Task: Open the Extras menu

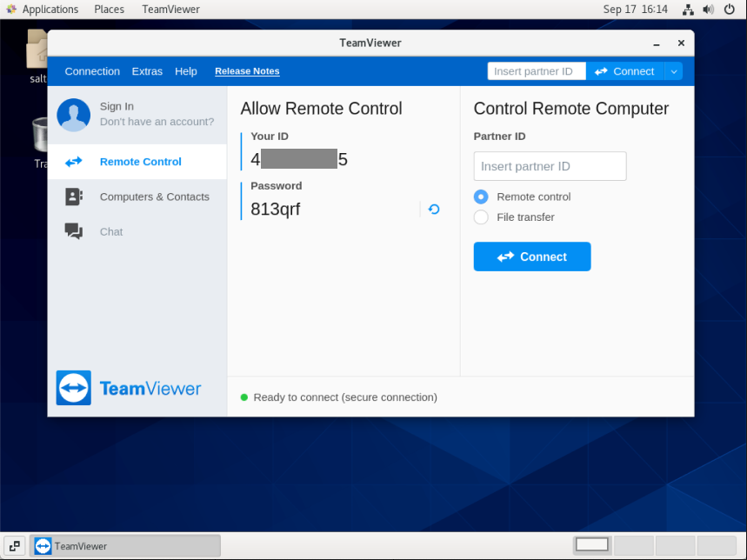Action: 147,71
